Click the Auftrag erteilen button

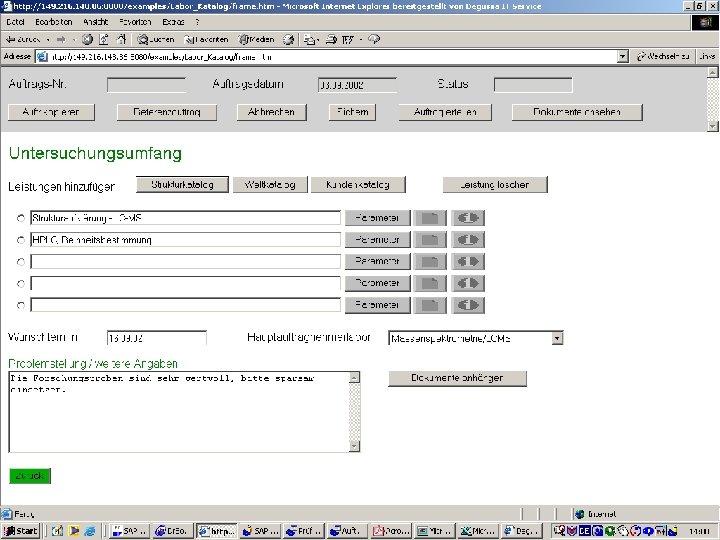pos(445,112)
